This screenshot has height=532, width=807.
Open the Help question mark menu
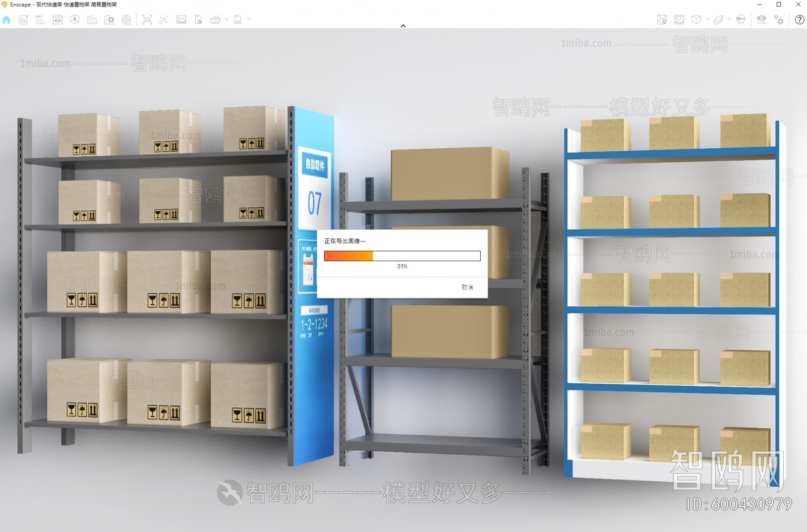799,20
